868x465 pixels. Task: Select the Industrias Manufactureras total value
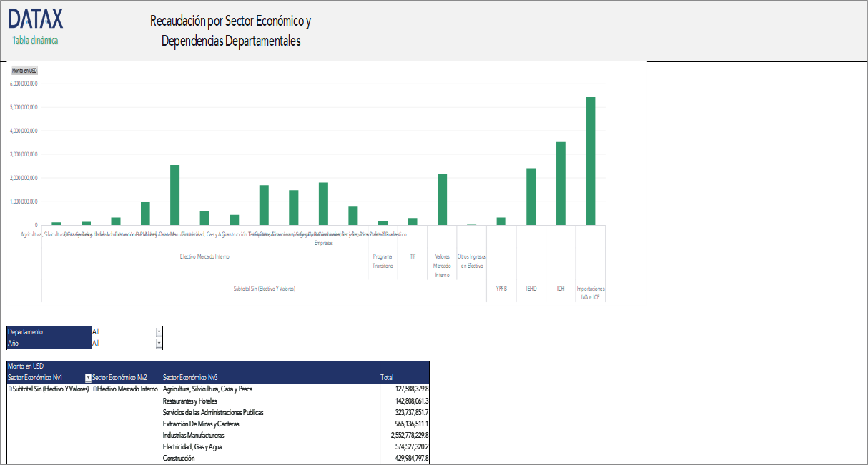406,435
